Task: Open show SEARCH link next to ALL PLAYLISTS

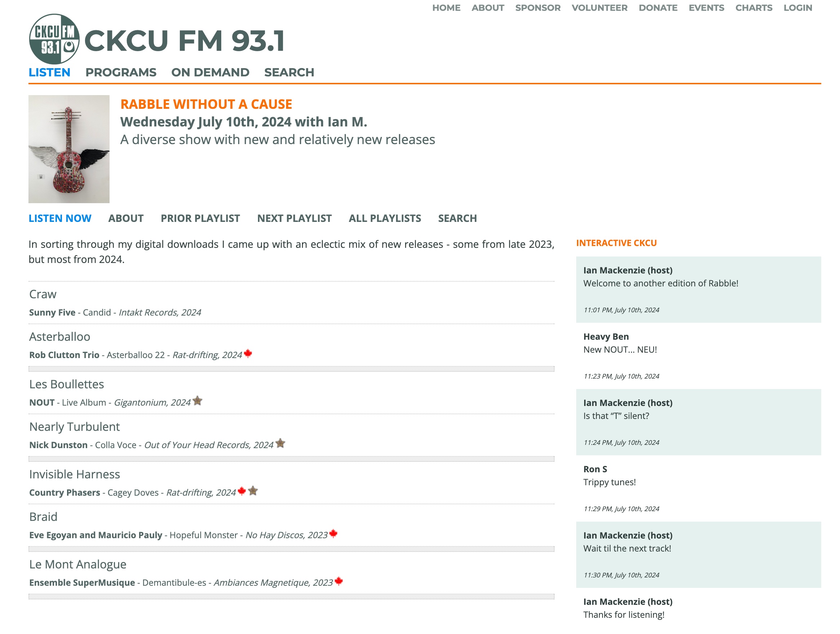Action: [x=457, y=218]
